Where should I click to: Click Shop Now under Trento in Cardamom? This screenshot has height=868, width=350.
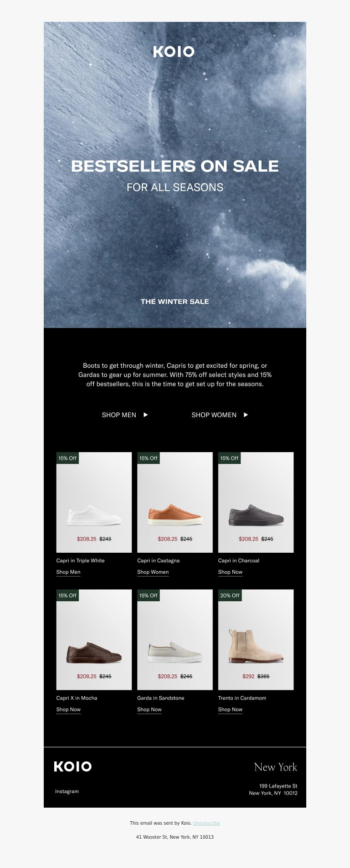230,709
